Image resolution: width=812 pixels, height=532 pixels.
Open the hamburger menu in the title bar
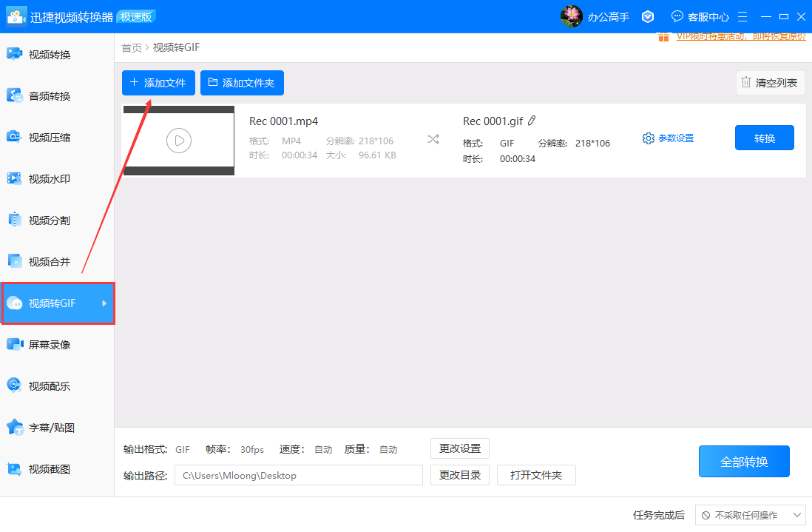742,16
